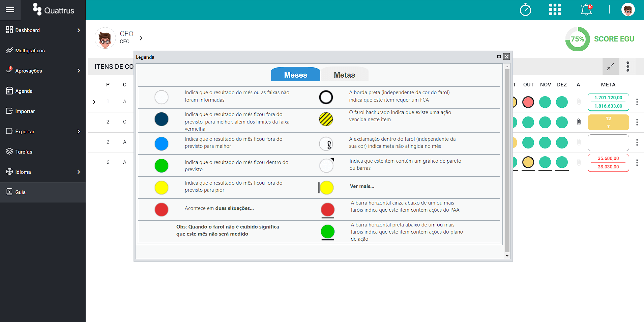Click the Legenda vertical scrollbar

(x=507, y=160)
